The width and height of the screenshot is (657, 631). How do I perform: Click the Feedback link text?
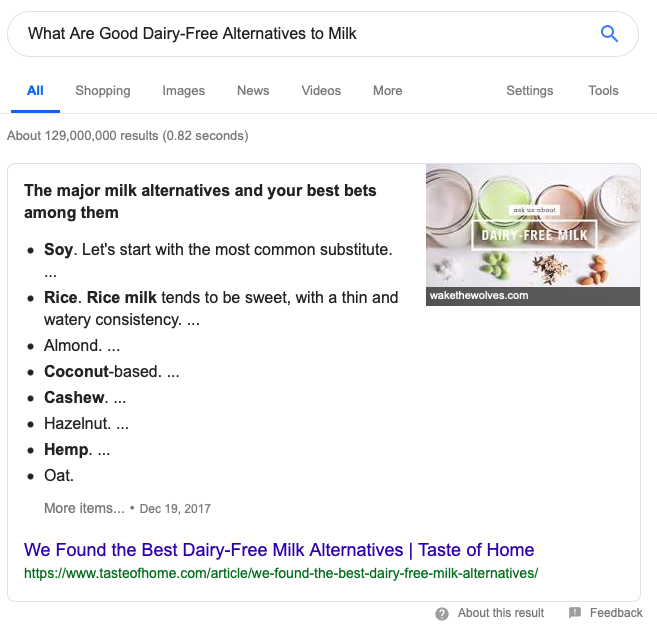click(616, 613)
